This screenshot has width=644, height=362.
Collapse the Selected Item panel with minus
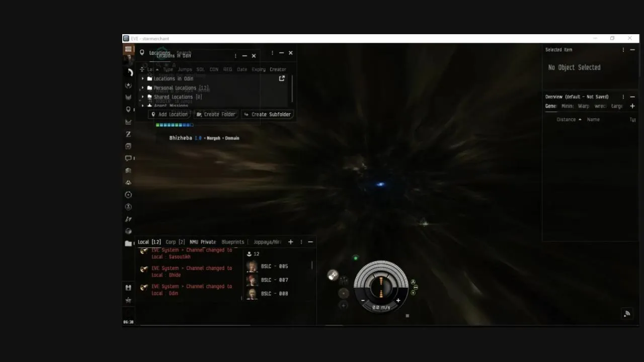click(x=632, y=50)
